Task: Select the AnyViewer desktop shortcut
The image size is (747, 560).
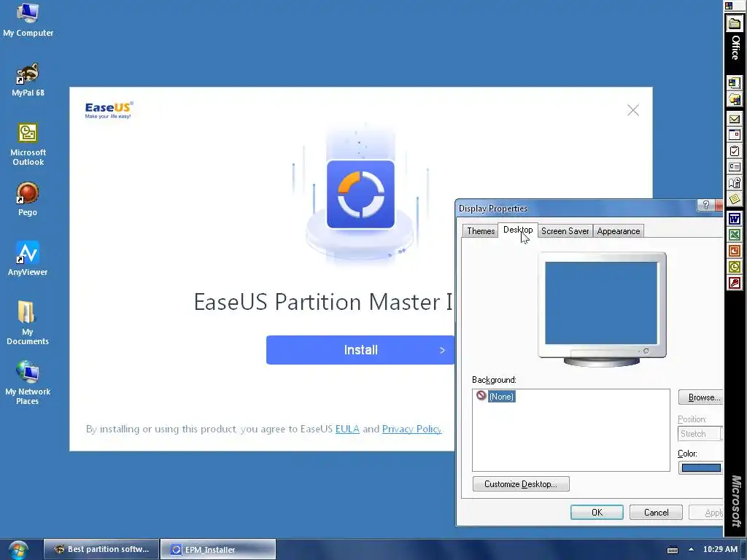Action: tap(28, 259)
